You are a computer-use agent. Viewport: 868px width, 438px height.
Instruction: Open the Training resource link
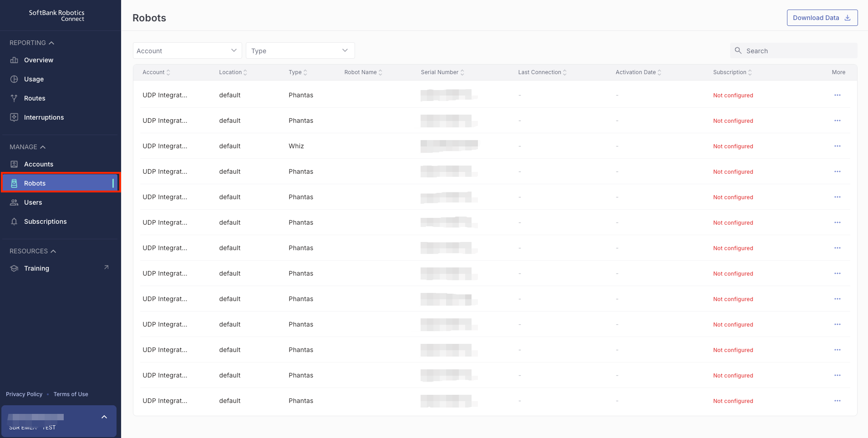pyautogui.click(x=36, y=268)
